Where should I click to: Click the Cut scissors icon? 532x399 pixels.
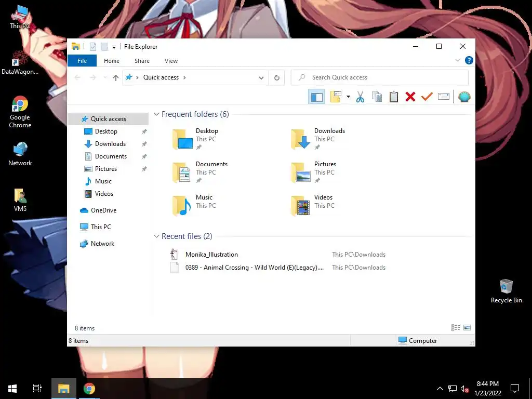(x=360, y=97)
